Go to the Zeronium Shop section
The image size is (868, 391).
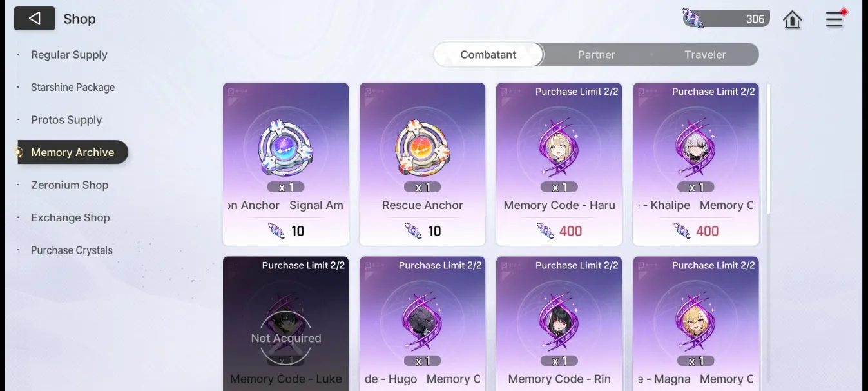click(x=70, y=185)
